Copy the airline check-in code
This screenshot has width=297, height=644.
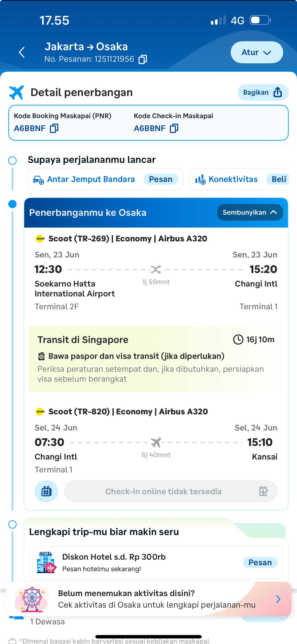(174, 129)
